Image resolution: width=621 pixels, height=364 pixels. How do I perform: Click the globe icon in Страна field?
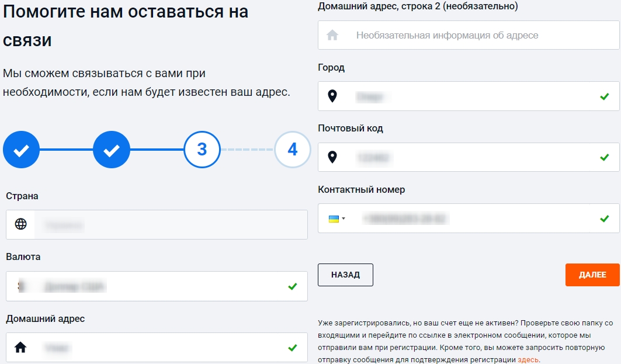(20, 224)
